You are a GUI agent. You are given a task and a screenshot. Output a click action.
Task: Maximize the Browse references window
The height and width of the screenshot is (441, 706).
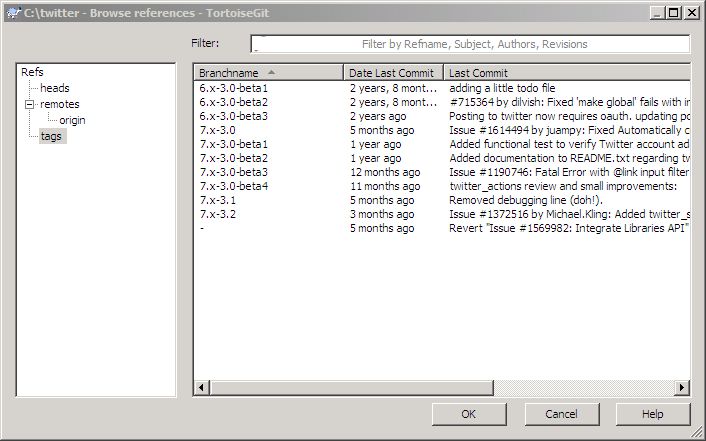[x=674, y=13]
